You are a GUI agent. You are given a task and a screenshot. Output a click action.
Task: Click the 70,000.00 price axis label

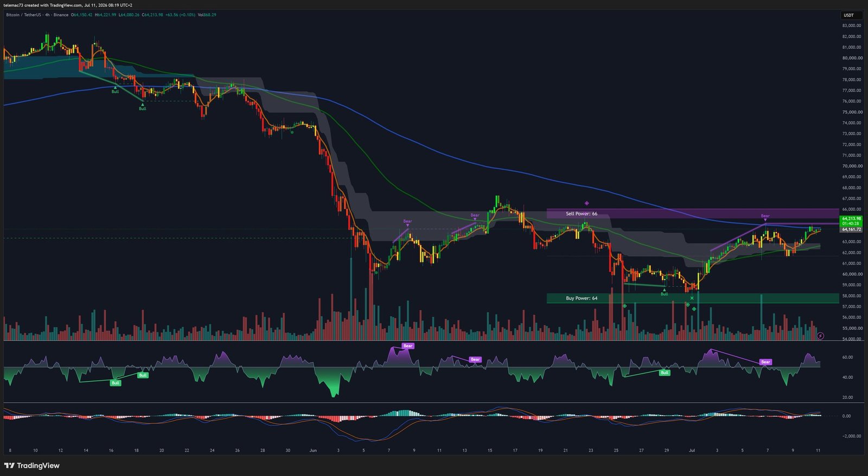click(851, 166)
